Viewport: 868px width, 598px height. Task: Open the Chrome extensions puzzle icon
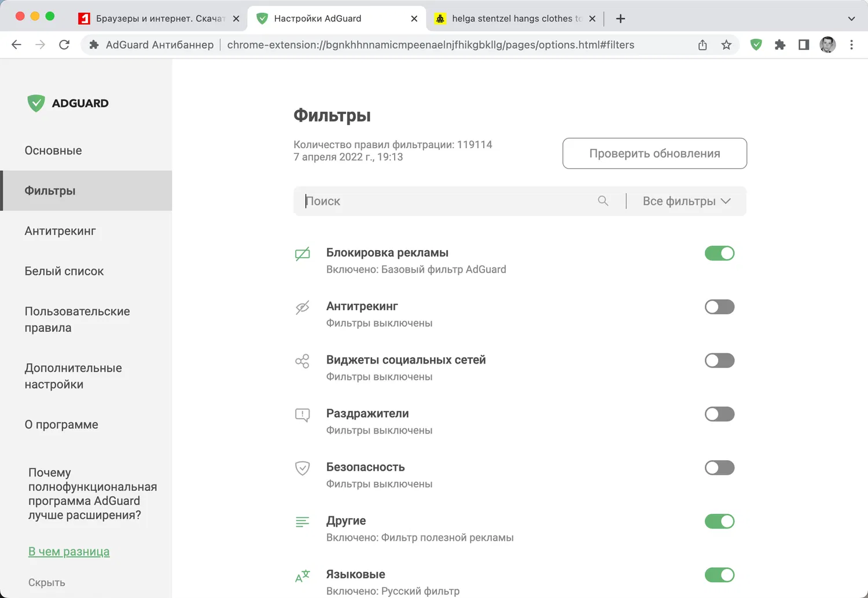pyautogui.click(x=780, y=45)
